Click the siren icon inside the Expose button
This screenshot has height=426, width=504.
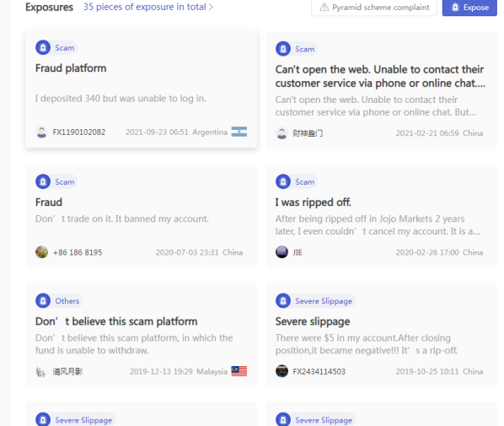click(x=455, y=7)
